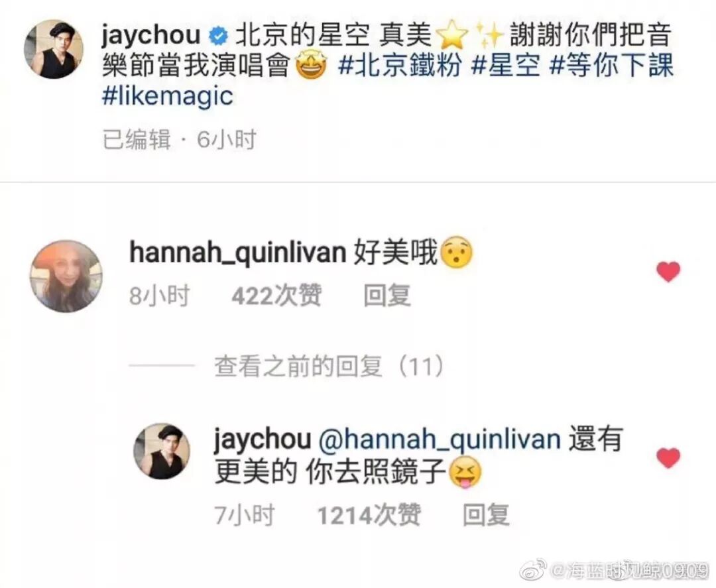Screen dimensions: 716x588
Task: Open the #likemagic hashtag
Action: [x=168, y=96]
